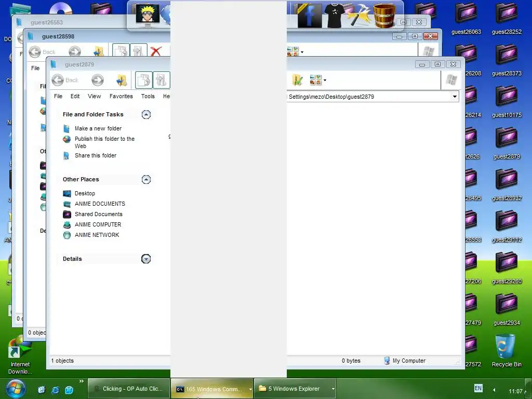Select guest28932 desktop folder
The height and width of the screenshot is (399, 532).
click(507, 185)
